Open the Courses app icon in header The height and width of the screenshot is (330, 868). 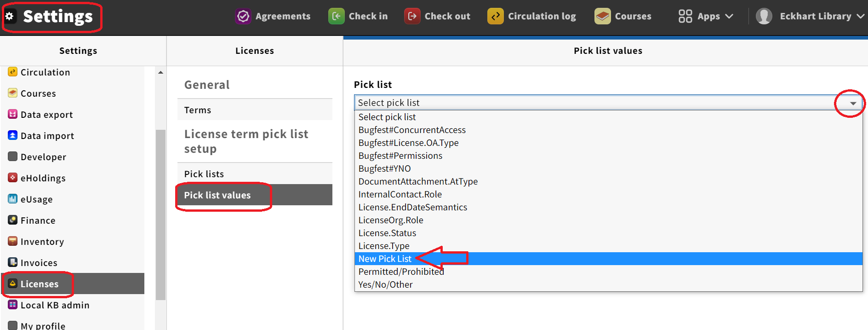coord(603,16)
